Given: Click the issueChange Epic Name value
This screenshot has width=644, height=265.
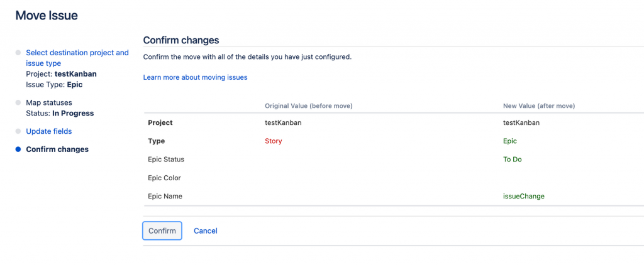Looking at the screenshot, I should [524, 196].
